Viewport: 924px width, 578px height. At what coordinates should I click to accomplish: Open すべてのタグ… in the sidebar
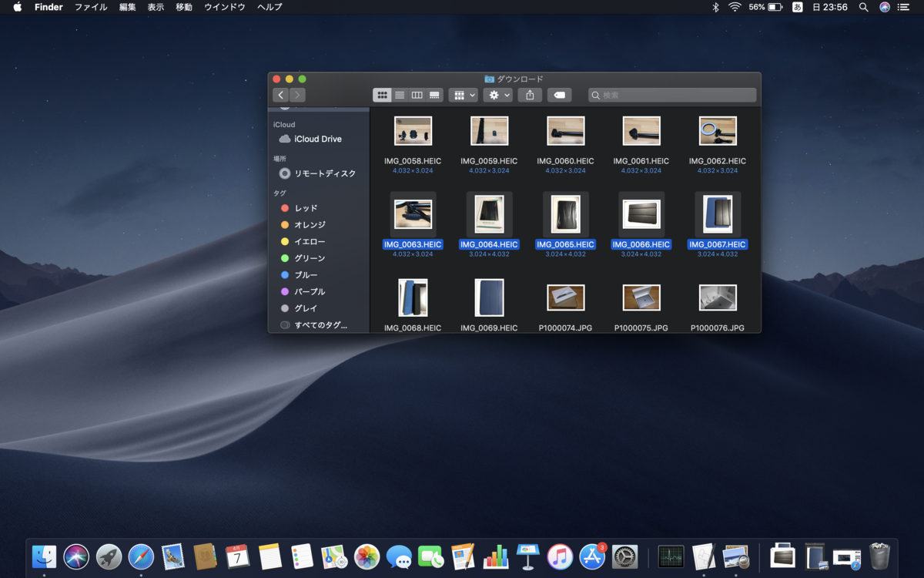click(320, 325)
